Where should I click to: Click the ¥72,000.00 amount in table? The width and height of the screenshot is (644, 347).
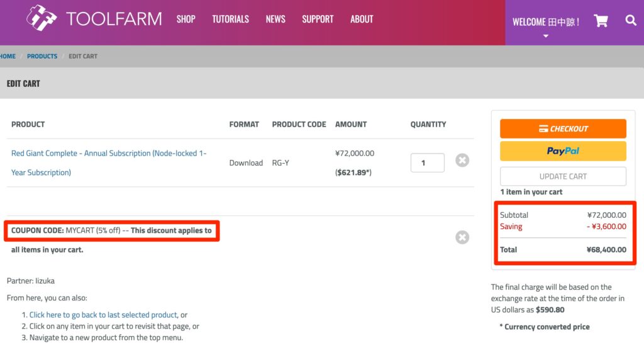coord(355,154)
